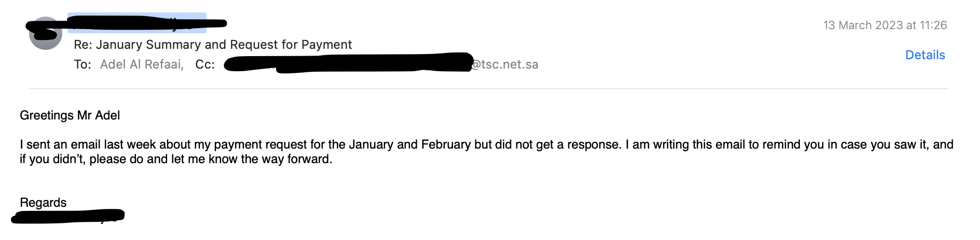The width and height of the screenshot is (980, 240).
Task: Click the redacted signature below Regards
Action: click(68, 216)
